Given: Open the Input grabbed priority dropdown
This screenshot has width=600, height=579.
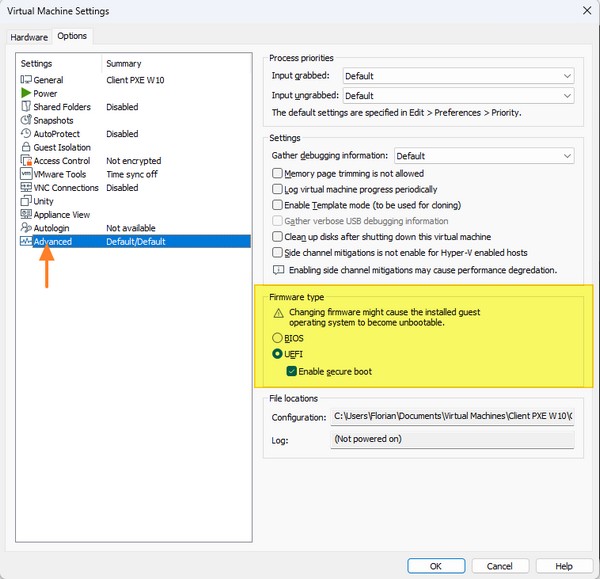Looking at the screenshot, I should [x=458, y=76].
